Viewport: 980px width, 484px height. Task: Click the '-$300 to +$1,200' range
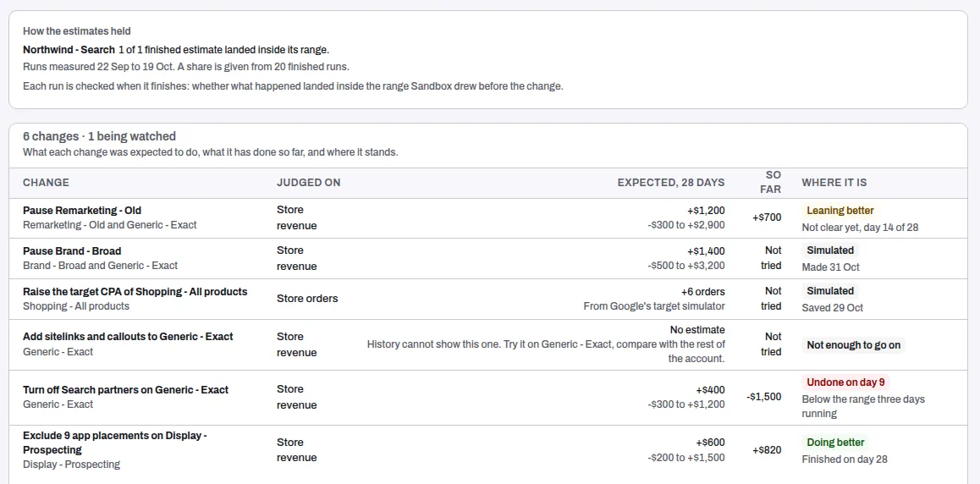(686, 404)
